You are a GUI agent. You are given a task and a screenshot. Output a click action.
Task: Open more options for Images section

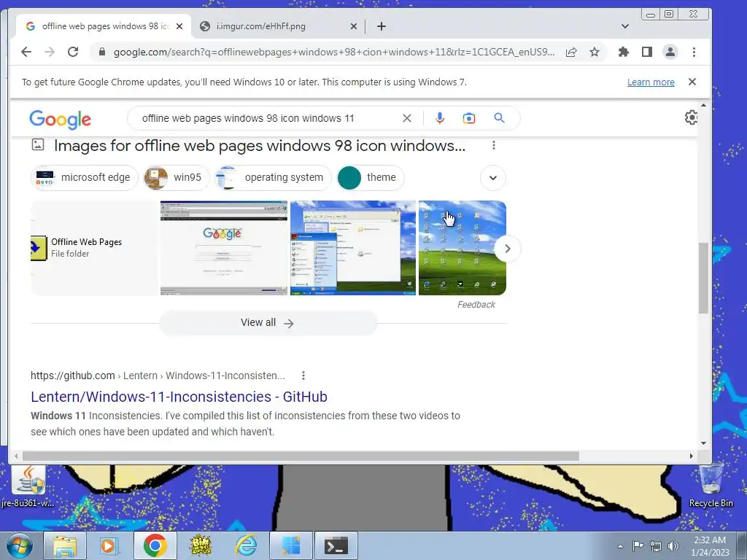(x=494, y=145)
